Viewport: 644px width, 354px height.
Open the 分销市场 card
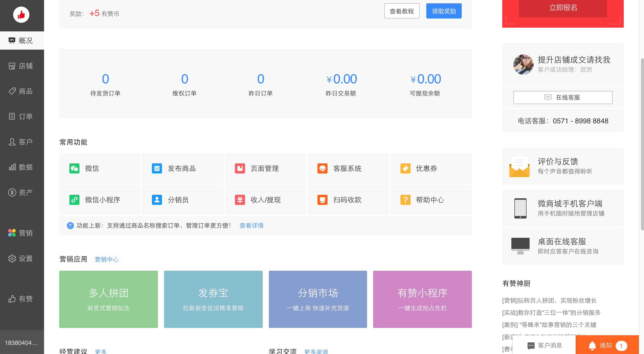[318, 299]
